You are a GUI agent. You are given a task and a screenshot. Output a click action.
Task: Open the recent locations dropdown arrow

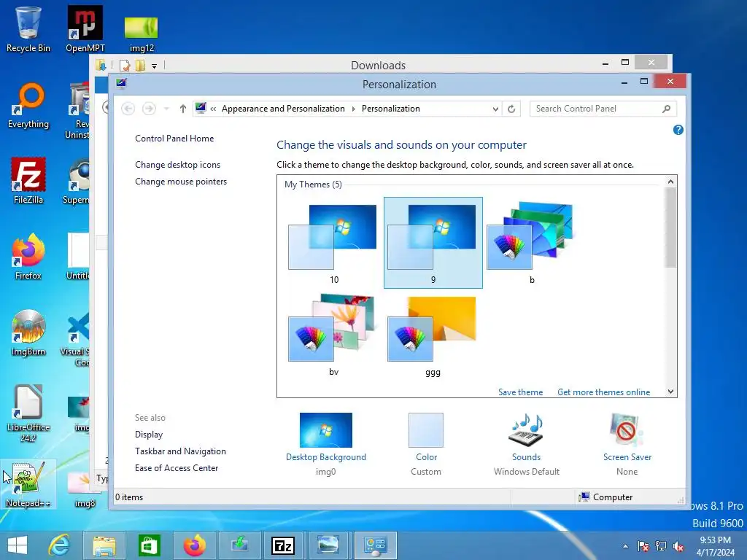[x=166, y=109]
